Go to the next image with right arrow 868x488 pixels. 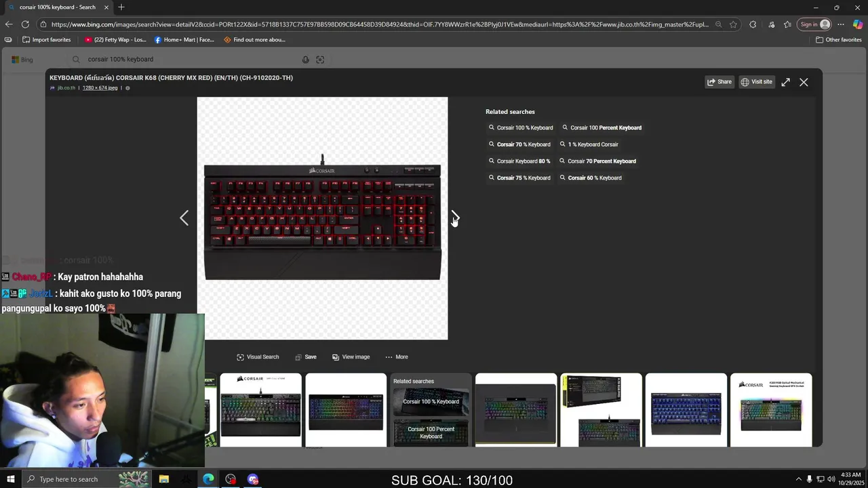(x=455, y=218)
